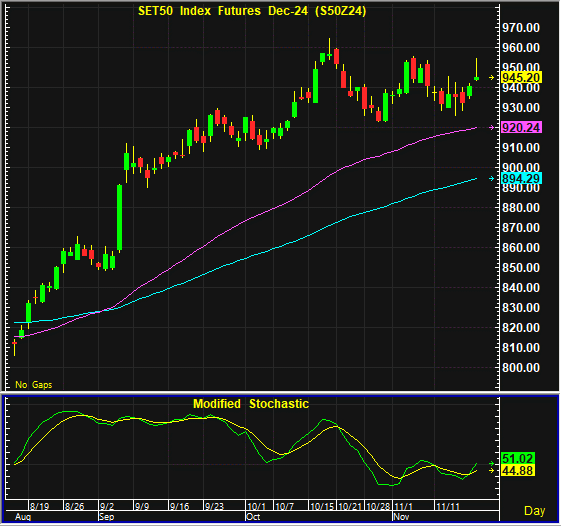Click the yellow arrow beside 44.88
Screen dimensions: 561x526
(492, 471)
